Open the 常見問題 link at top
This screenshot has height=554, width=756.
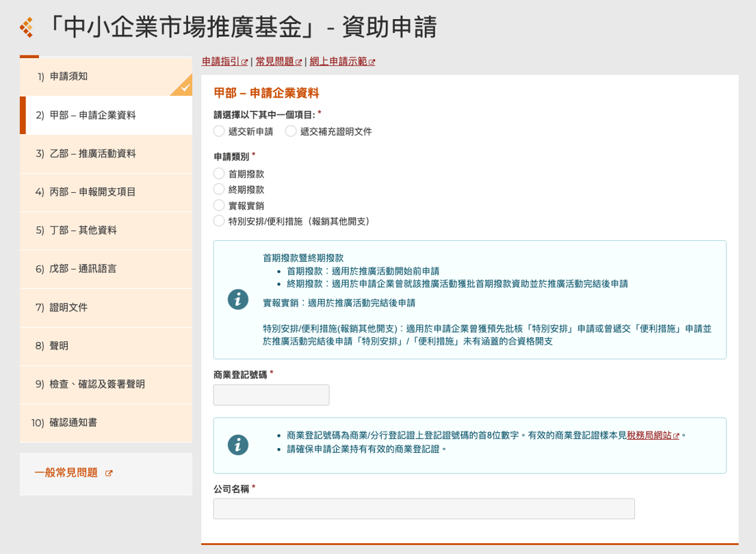tap(275, 62)
